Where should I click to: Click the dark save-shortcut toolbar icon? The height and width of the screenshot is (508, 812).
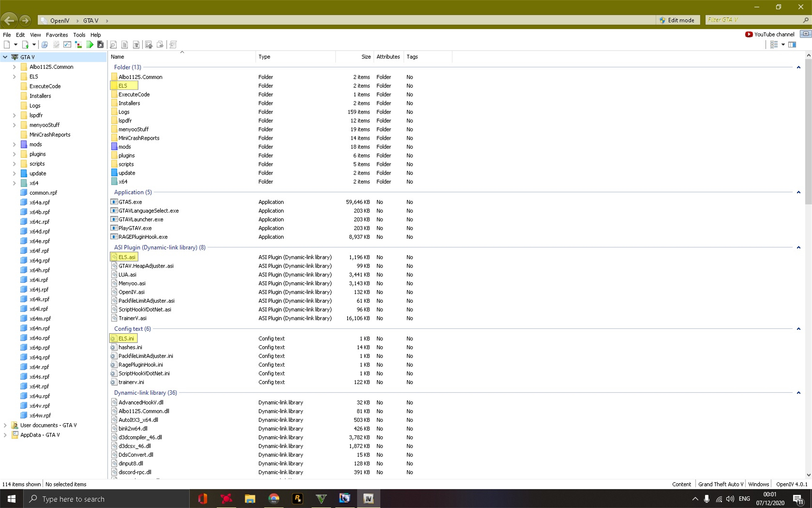100,44
